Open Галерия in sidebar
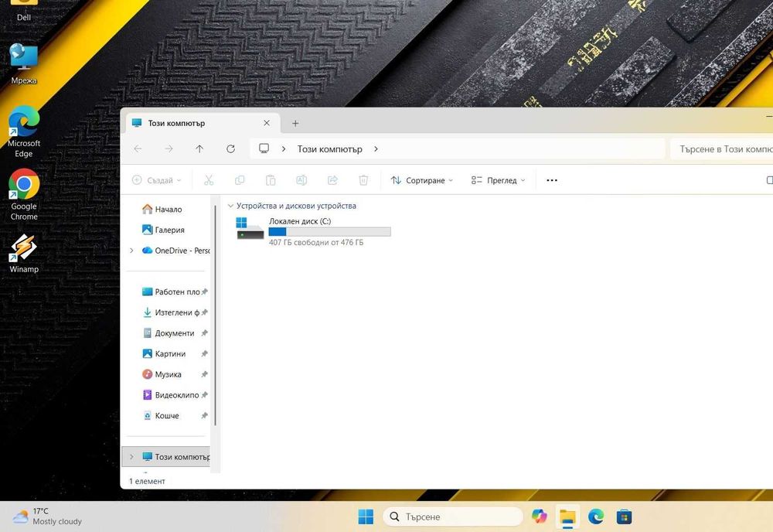 [163, 230]
